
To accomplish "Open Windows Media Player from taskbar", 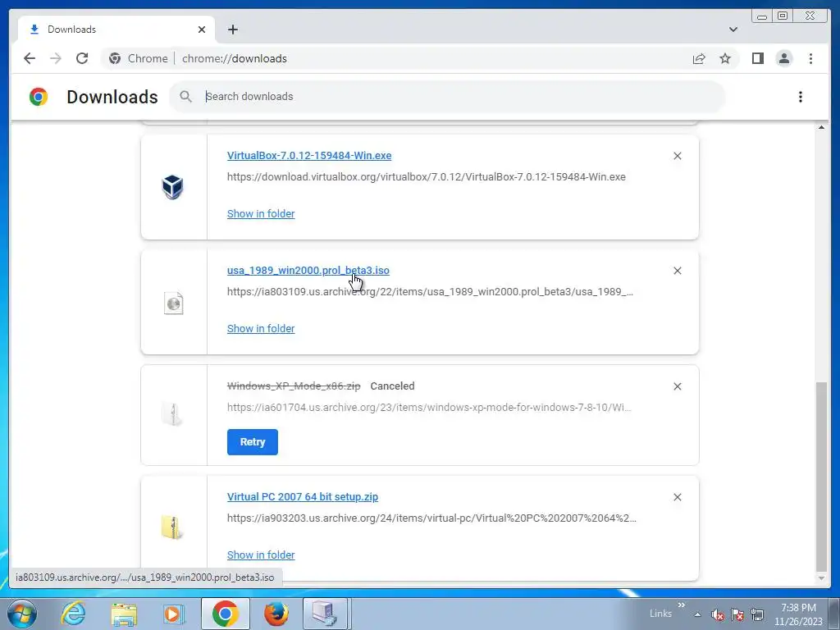I will [174, 614].
